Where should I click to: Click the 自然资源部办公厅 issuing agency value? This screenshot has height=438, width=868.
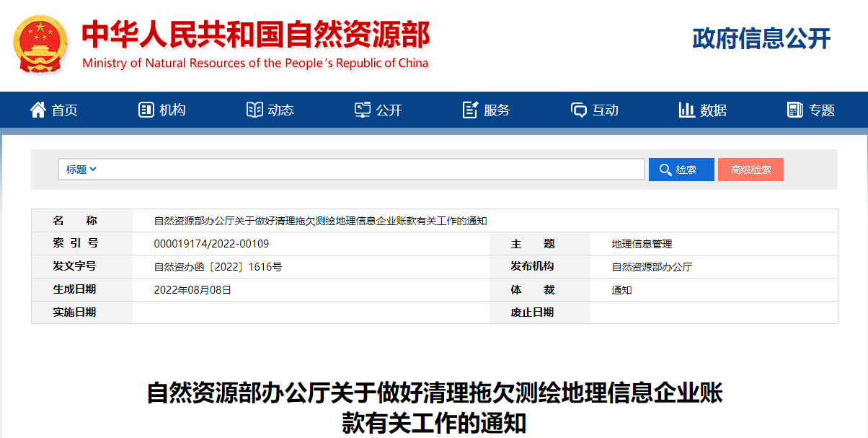coord(652,267)
